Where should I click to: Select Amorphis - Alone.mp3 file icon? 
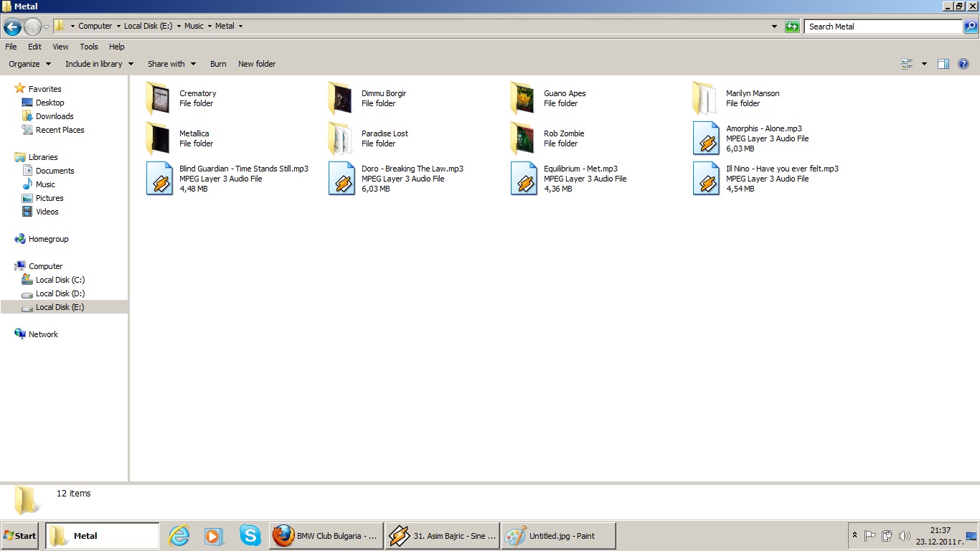706,138
